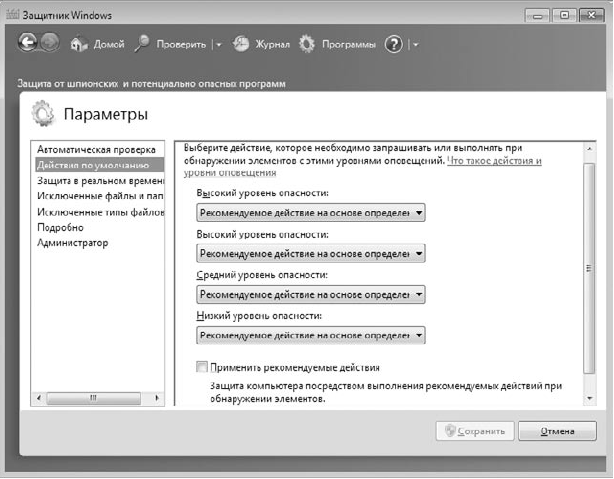Minimize the Защитник Windows window
Screen dimensions: 614x479
click(537, 16)
